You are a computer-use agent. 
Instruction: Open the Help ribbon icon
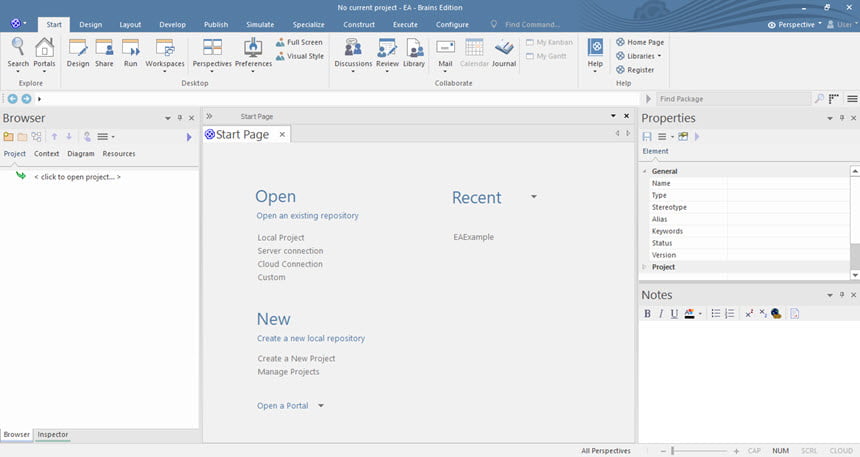click(595, 53)
